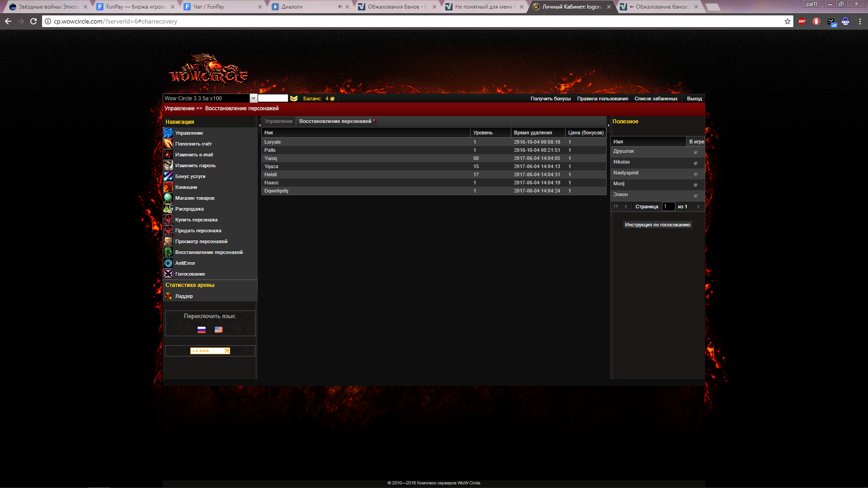Open the Список забаненых link
Image resolution: width=868 pixels, height=488 pixels.
click(x=656, y=99)
